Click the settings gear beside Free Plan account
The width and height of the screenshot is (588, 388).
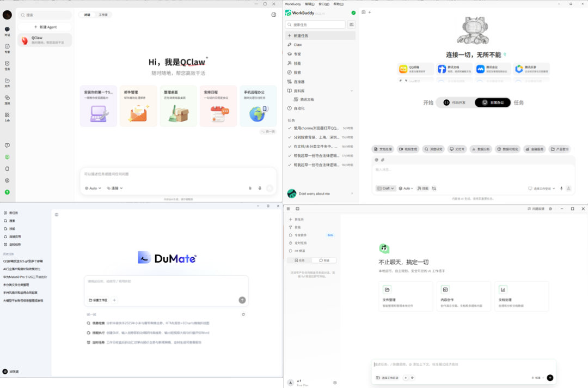tap(335, 383)
